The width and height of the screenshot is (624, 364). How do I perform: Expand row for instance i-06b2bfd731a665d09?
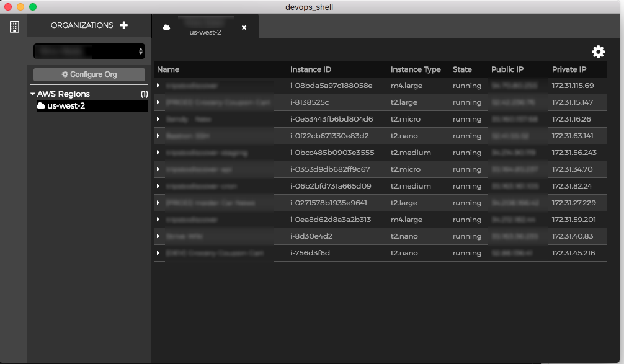pos(158,186)
